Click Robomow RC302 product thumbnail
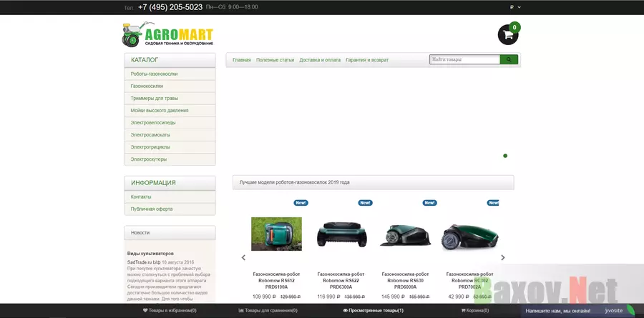 470,237
